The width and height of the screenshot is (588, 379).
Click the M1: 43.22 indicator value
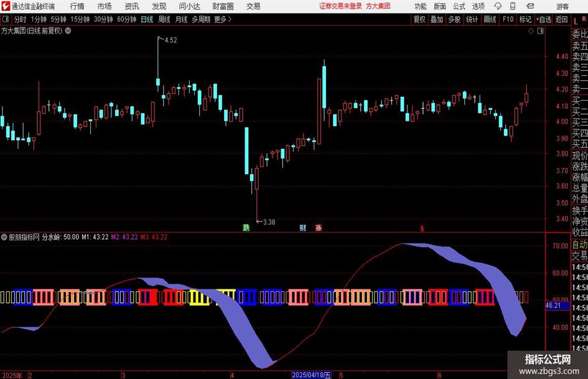95,236
